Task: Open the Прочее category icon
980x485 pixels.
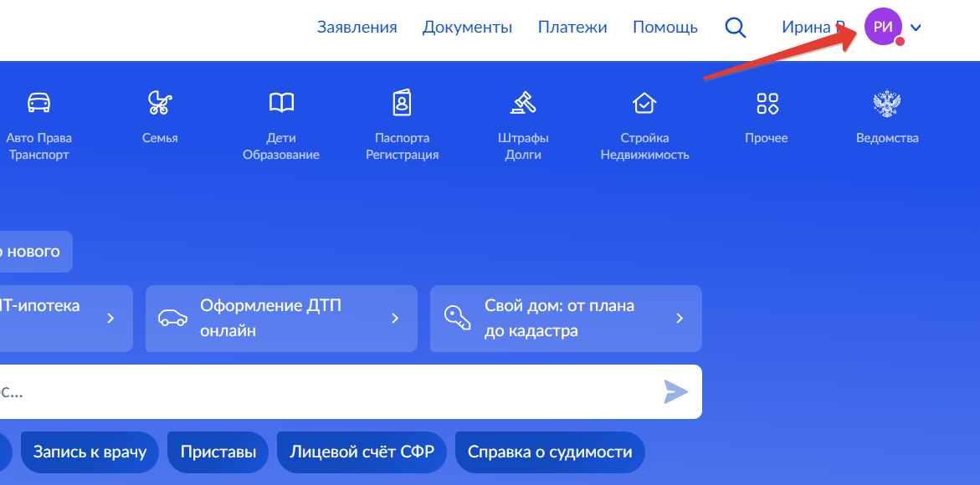Action: 767,103
